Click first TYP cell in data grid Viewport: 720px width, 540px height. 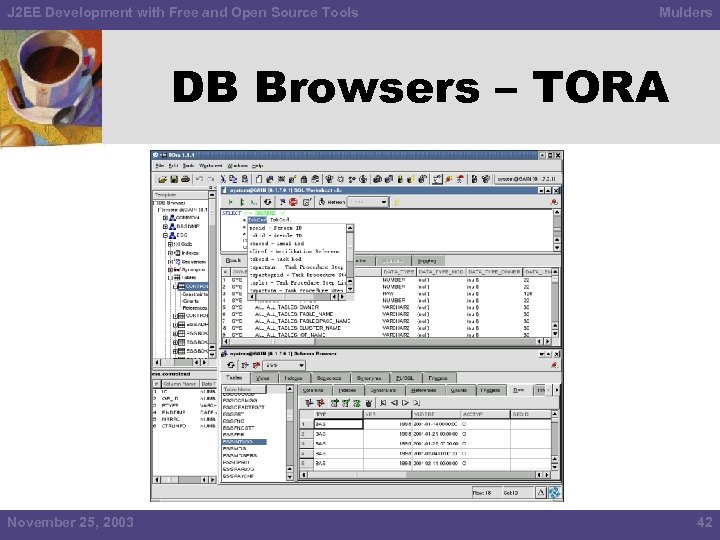pos(338,424)
